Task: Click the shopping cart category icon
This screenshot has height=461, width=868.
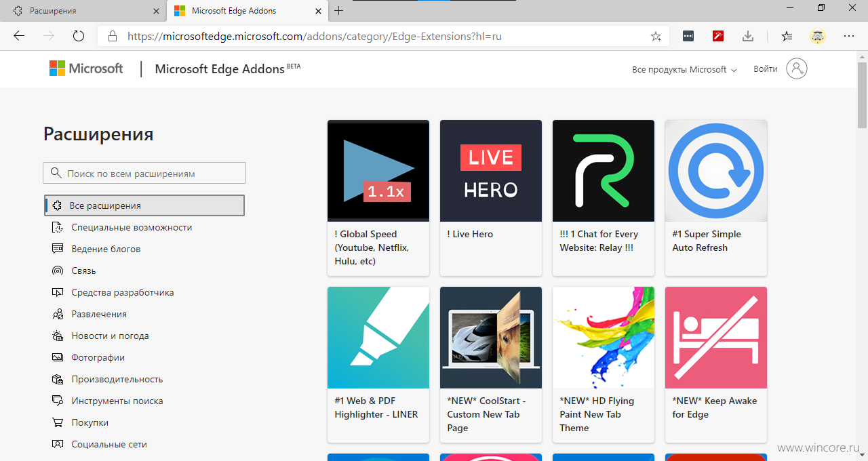Action: click(58, 422)
